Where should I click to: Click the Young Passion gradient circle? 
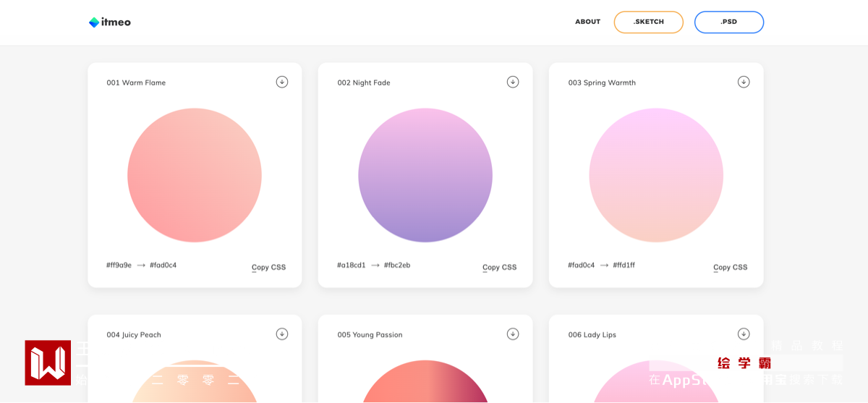[425, 383]
